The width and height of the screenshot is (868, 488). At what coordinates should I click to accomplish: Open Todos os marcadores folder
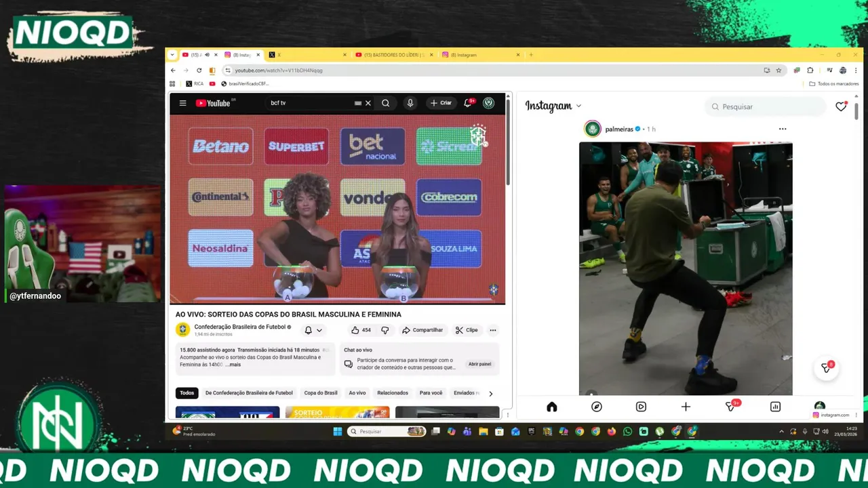(x=834, y=84)
